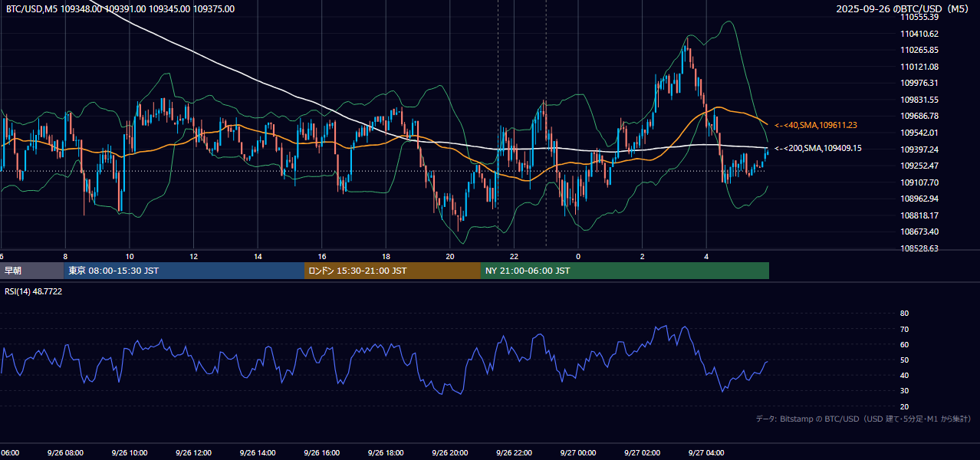Select the NY 21:00-06:00 JST session bar
Image resolution: width=980 pixels, height=460 pixels.
pyautogui.click(x=625, y=271)
